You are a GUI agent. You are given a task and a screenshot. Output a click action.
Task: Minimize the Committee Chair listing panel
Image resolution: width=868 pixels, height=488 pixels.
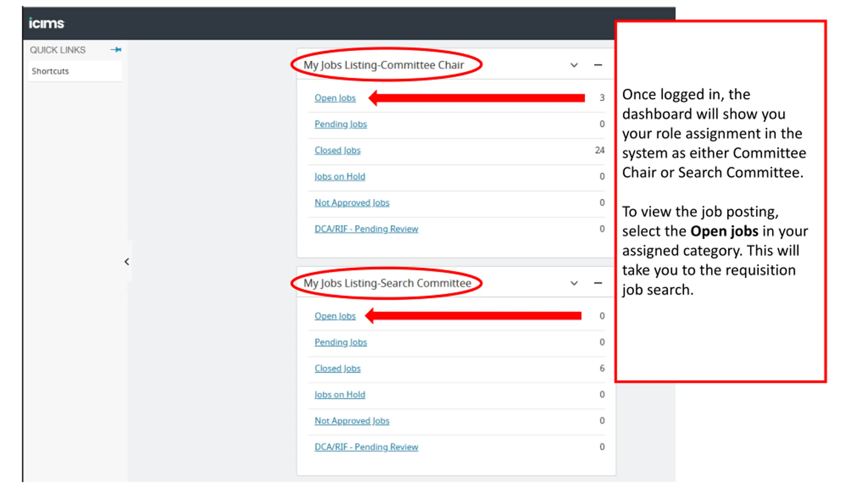(x=598, y=65)
